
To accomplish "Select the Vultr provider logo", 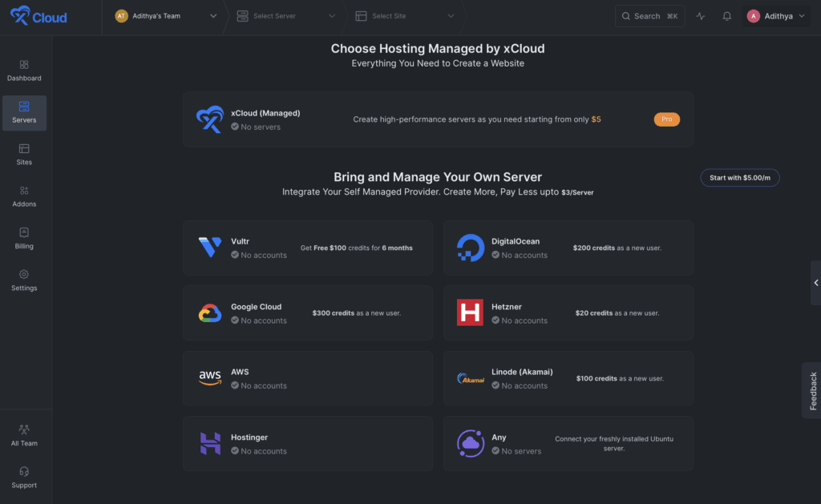I will coord(210,248).
